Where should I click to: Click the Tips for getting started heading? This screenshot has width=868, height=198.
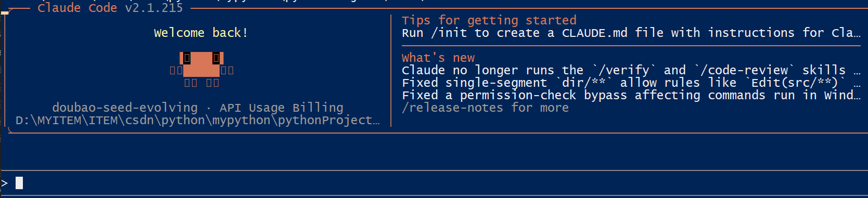[489, 20]
